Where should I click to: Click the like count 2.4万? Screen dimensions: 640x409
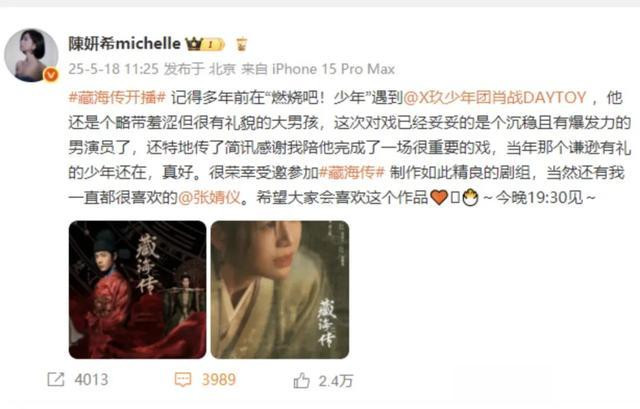[336, 381]
